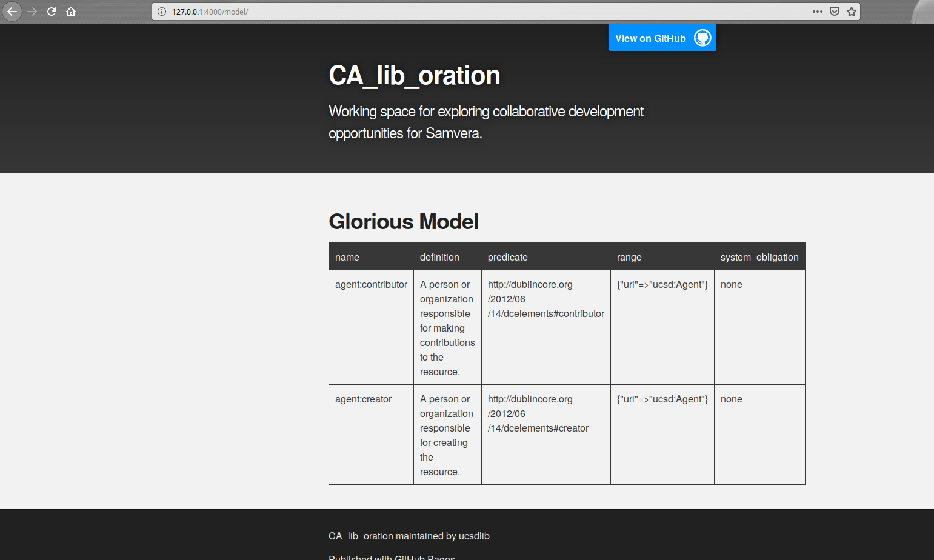The image size is (934, 560).
Task: Click the View on GitHub button
Action: coord(650,38)
